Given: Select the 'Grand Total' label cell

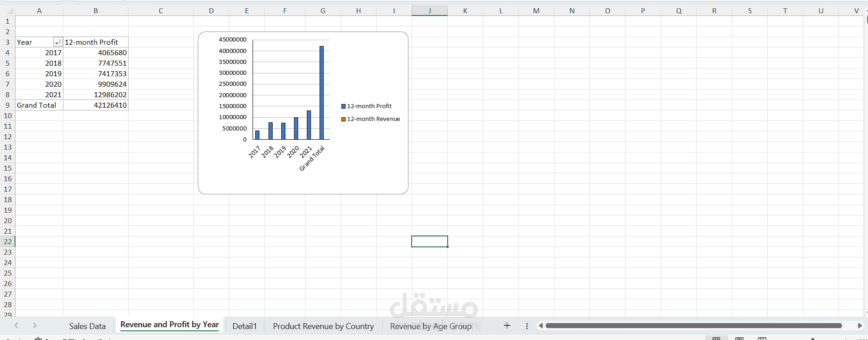Looking at the screenshot, I should (x=39, y=105).
